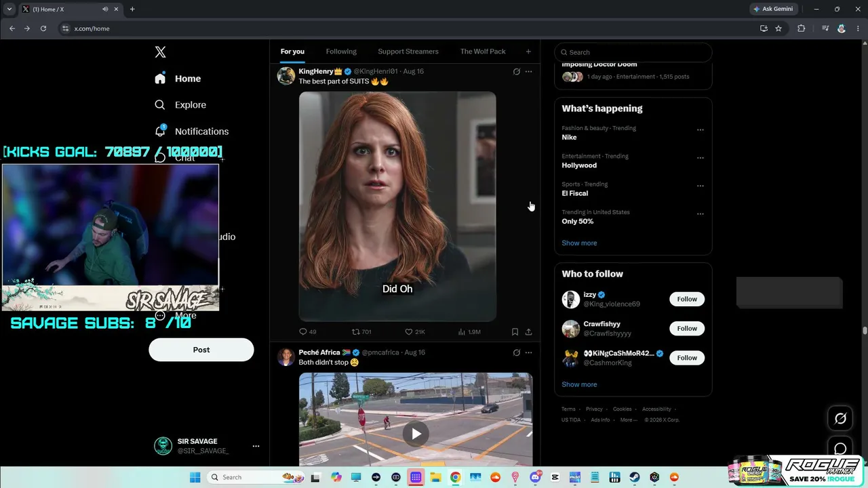Bookmark KingHenry's SUITS post
Viewport: 868px width, 488px height.
[515, 331]
